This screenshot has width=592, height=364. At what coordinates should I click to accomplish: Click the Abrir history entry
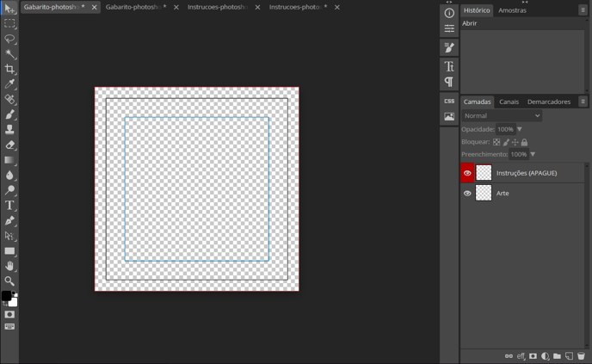coord(470,23)
